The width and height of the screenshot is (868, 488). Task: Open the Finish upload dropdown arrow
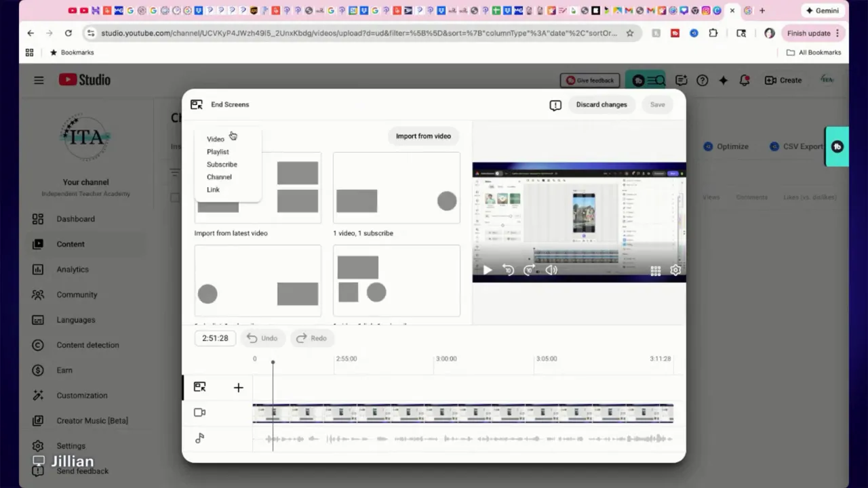point(837,33)
